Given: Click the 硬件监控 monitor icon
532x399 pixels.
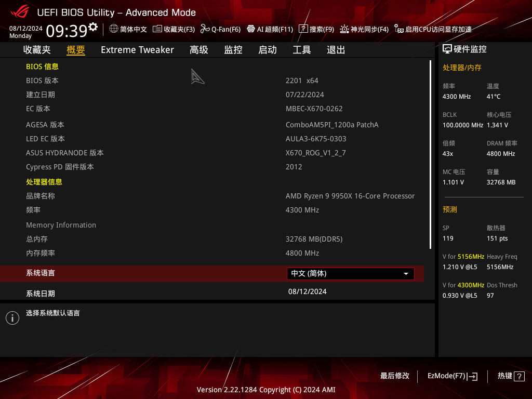Looking at the screenshot, I should pyautogui.click(x=447, y=49).
